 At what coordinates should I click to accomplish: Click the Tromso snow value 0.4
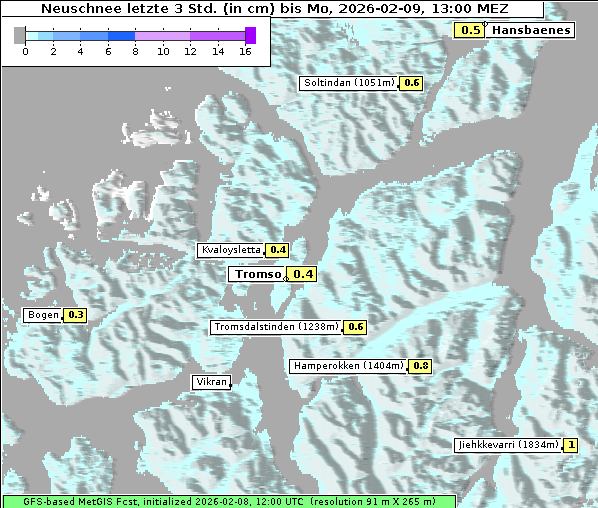302,274
